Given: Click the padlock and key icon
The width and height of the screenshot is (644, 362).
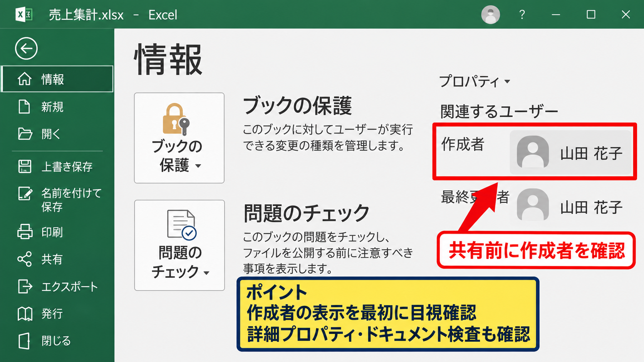Looking at the screenshot, I should pyautogui.click(x=176, y=119).
